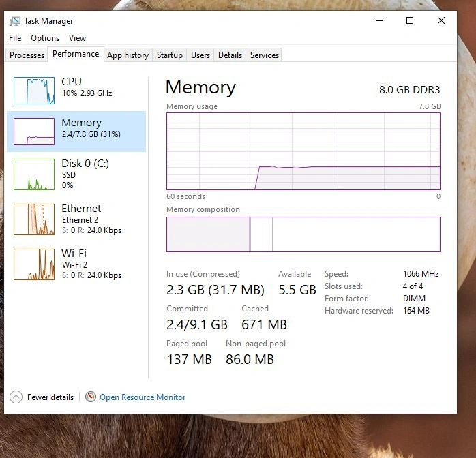Click the Task Manager title bar icon
Viewport: 476px width, 458px height.
[x=15, y=21]
